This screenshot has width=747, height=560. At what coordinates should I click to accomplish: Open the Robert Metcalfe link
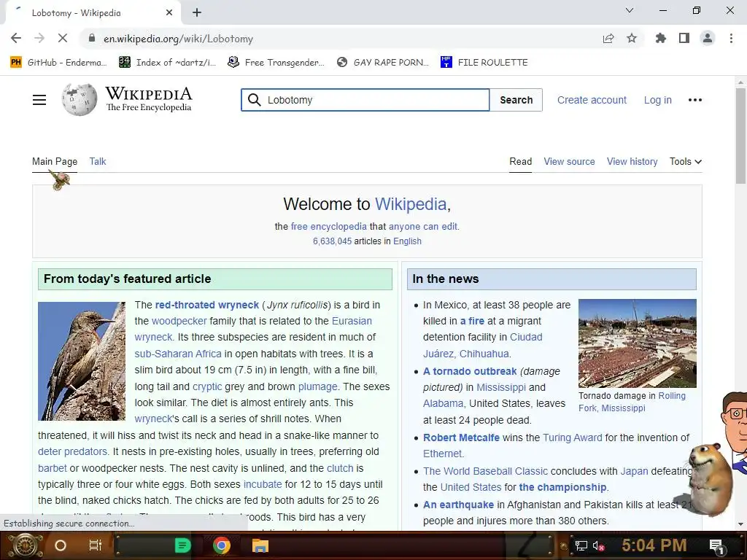point(461,437)
